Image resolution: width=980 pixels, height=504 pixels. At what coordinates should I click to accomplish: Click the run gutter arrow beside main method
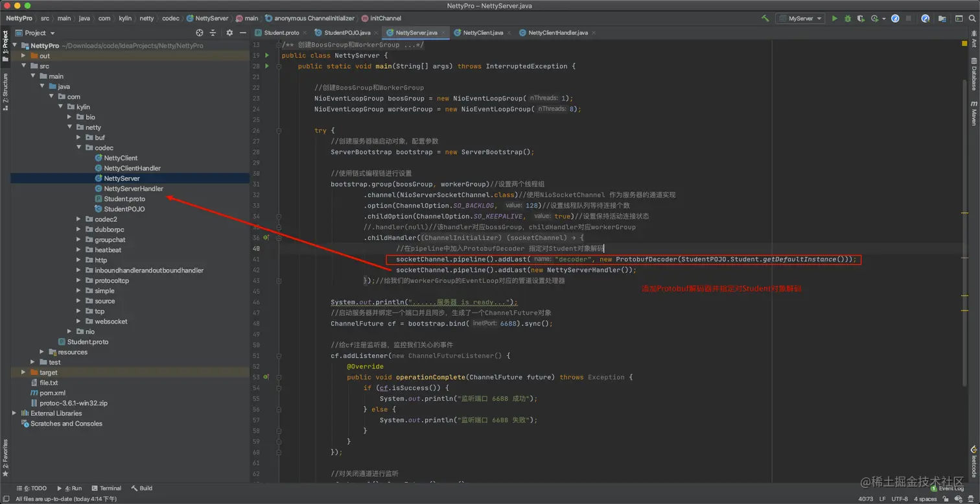(x=267, y=66)
